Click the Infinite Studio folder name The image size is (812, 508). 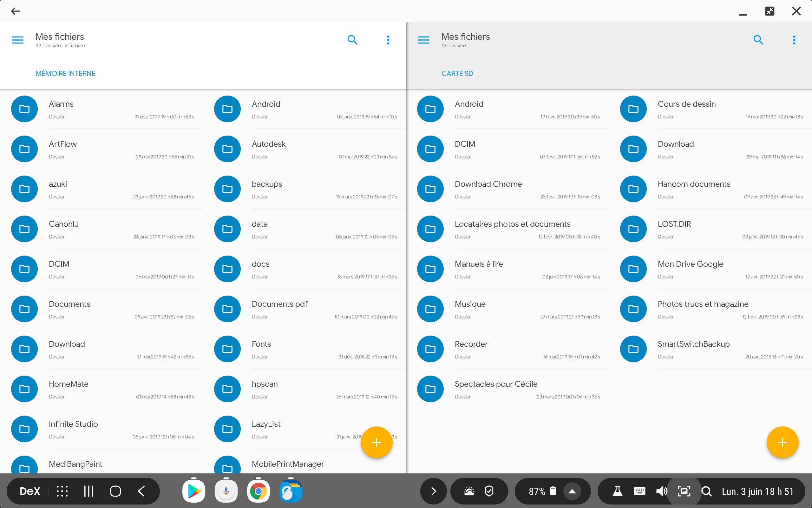(73, 424)
